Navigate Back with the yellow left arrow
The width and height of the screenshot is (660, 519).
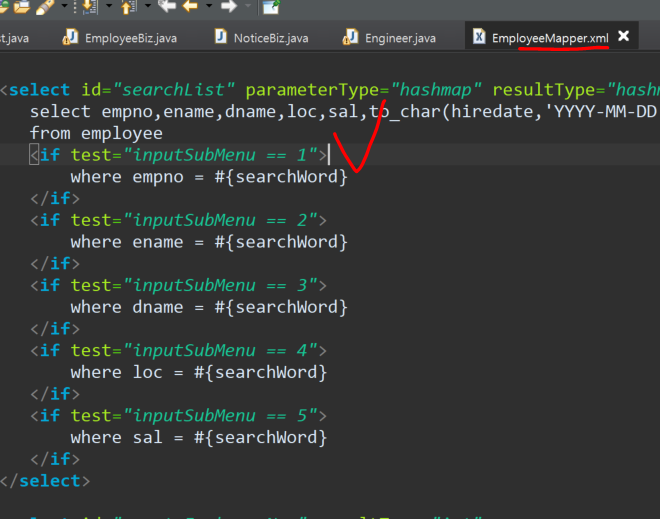click(x=191, y=5)
